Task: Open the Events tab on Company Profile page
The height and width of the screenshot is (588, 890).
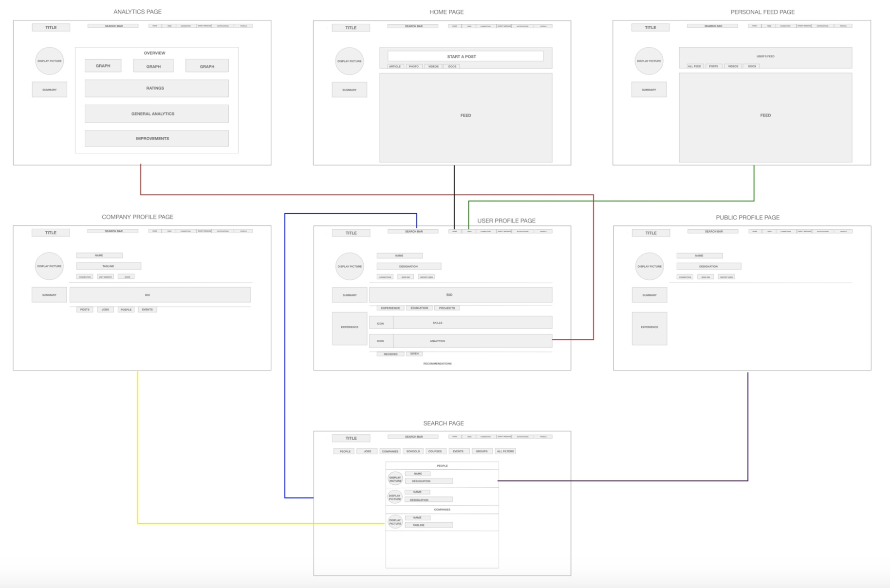Action: tap(147, 310)
